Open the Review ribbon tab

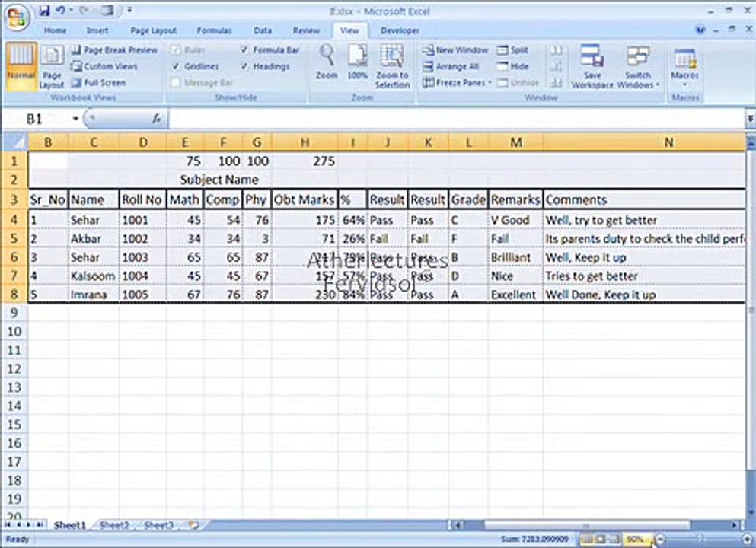pyautogui.click(x=306, y=30)
